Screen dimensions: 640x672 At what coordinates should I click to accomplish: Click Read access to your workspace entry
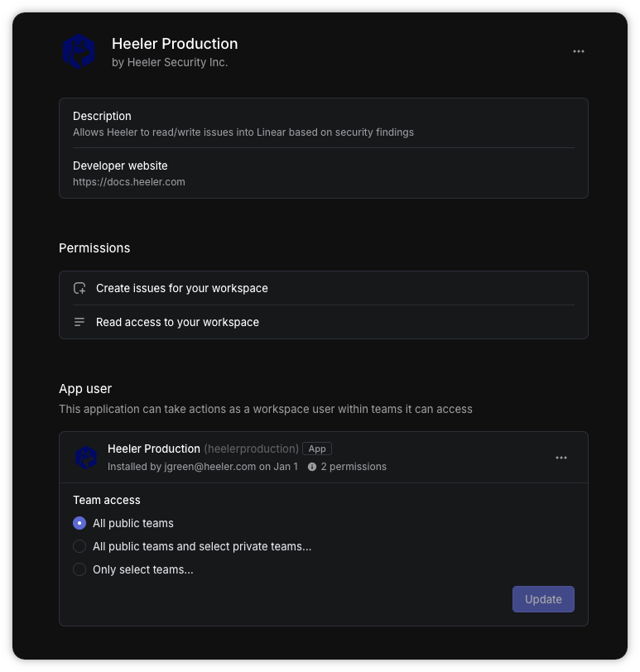tap(177, 322)
